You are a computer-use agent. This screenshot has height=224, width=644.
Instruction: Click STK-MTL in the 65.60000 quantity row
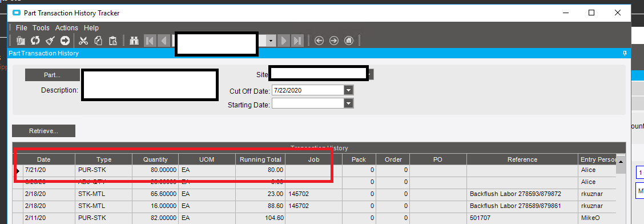[104, 194]
